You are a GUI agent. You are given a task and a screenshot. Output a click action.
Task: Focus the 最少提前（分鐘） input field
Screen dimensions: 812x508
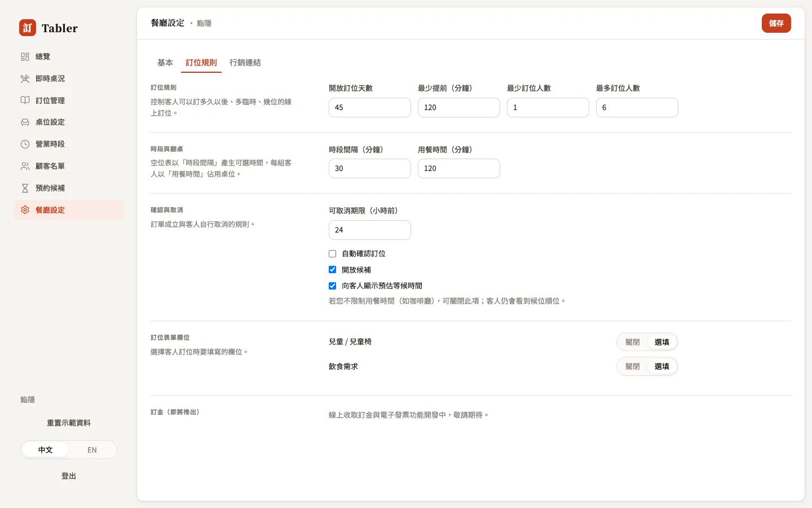coord(459,107)
